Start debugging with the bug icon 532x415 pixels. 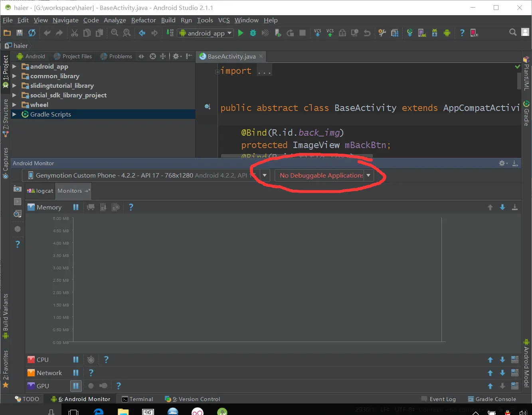(253, 33)
